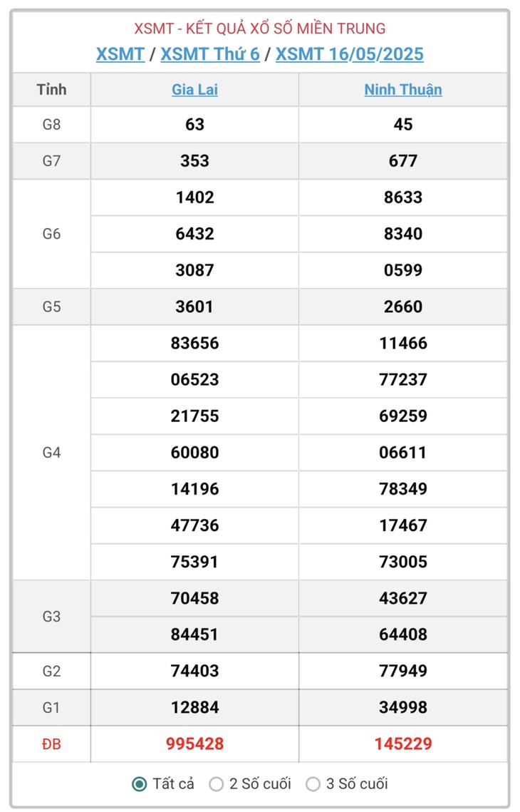Click the title XSMT - KẾT QUẢ XỔ SỐ MIỀN TRUNG

(x=260, y=29)
